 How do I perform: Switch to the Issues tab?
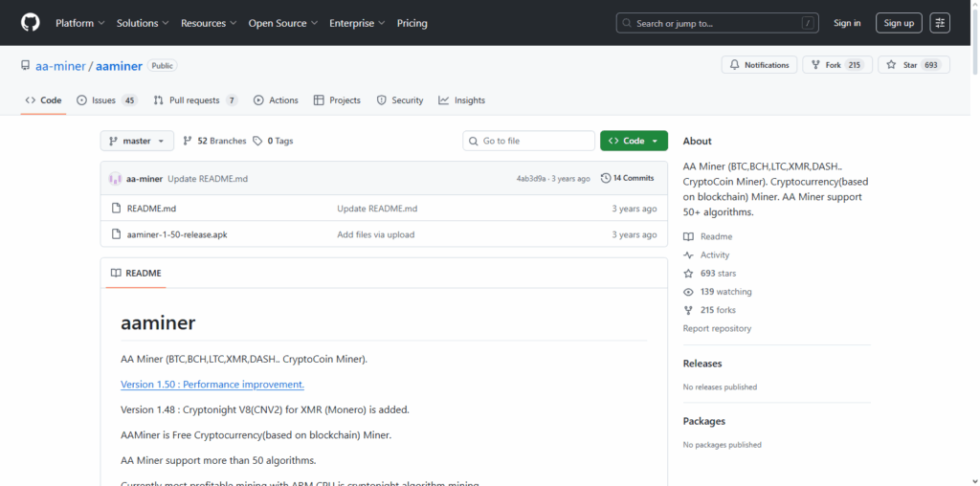(x=107, y=100)
